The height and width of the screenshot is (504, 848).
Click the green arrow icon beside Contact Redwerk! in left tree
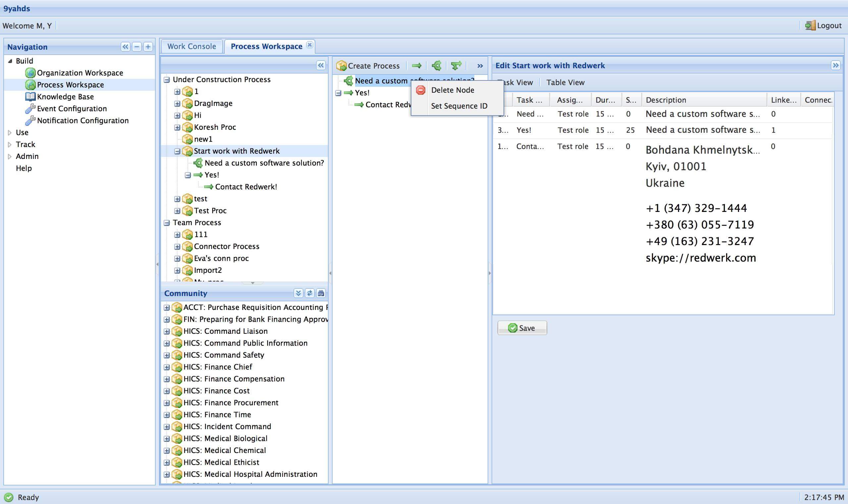click(x=209, y=187)
